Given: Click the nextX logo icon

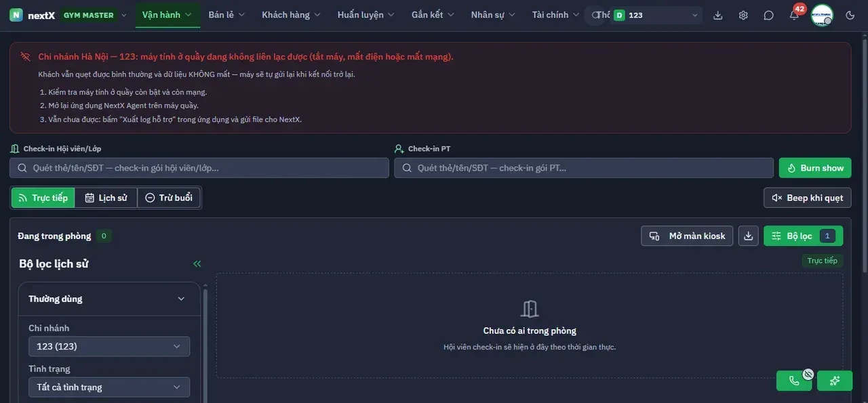Looking at the screenshot, I should (16, 15).
